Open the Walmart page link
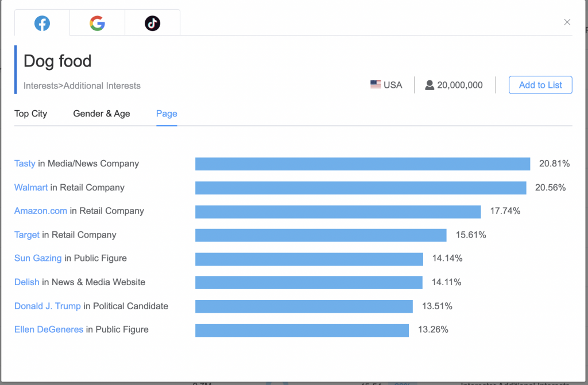Viewport: 588px width, 385px height. pos(31,188)
